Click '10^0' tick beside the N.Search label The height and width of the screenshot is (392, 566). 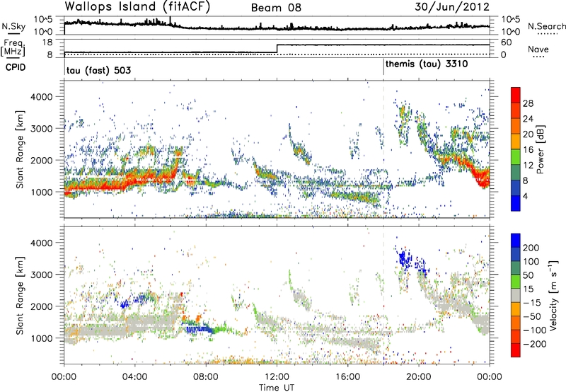tap(511, 32)
